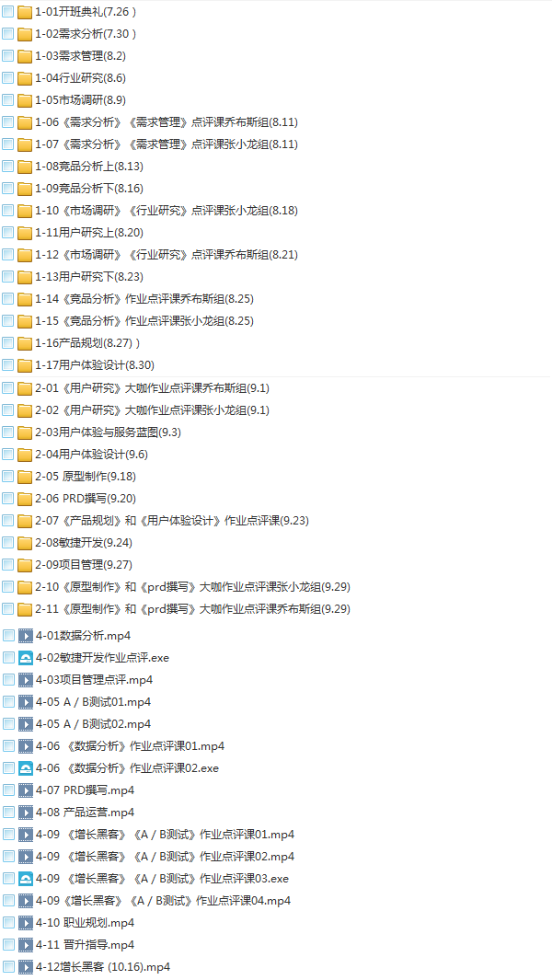The height and width of the screenshot is (980, 552).
Task: Select the exe icon for 4-06《数据分析》作业点评课02.exe
Action: 26,768
